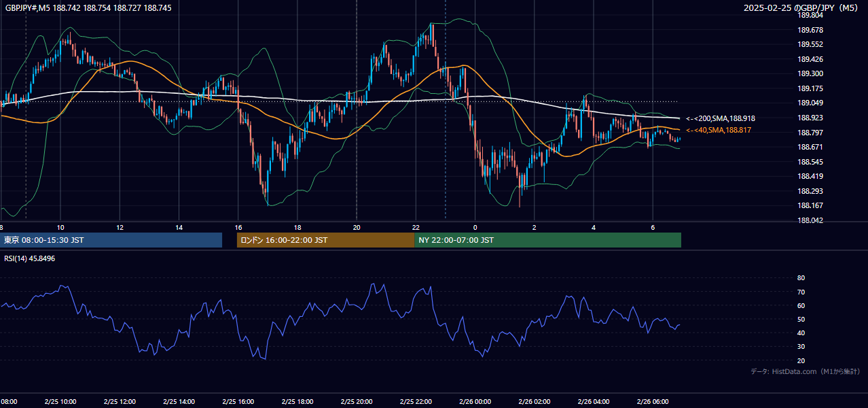Click the 2/25 16:00 time axis label
The width and height of the screenshot is (868, 408).
[x=238, y=402]
